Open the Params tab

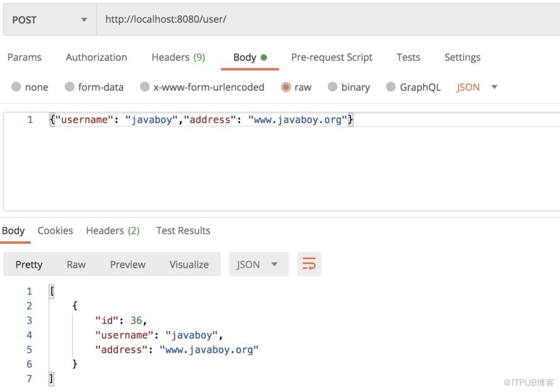[25, 57]
